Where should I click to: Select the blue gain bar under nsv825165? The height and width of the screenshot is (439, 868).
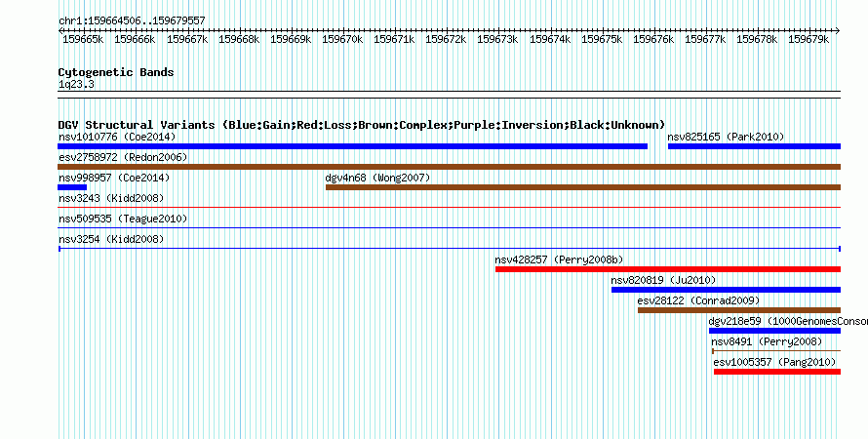click(754, 146)
